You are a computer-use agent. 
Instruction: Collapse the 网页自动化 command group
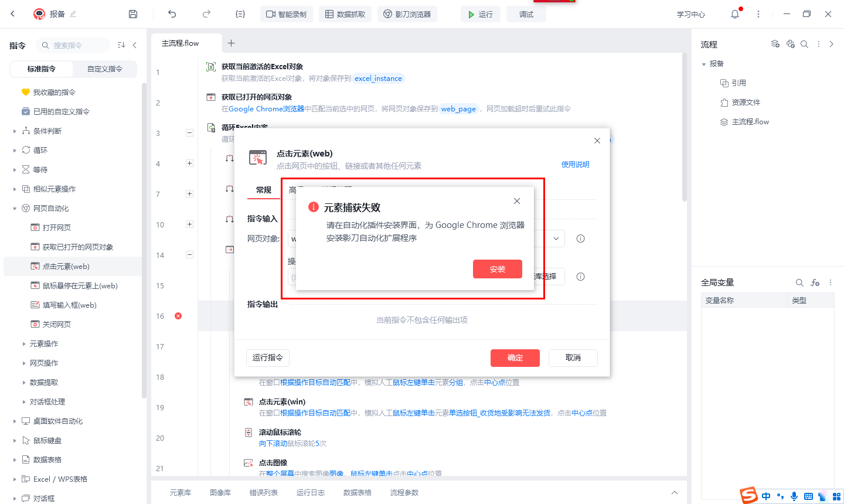15,209
